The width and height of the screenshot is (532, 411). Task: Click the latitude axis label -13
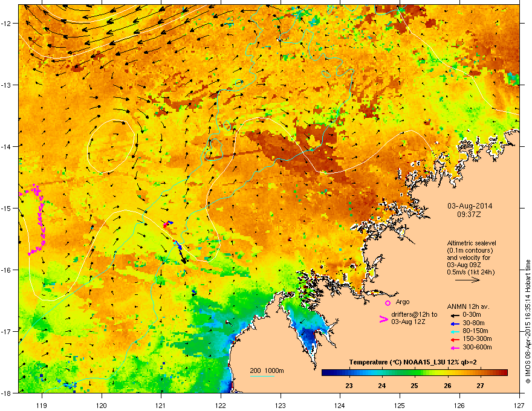pos(7,85)
